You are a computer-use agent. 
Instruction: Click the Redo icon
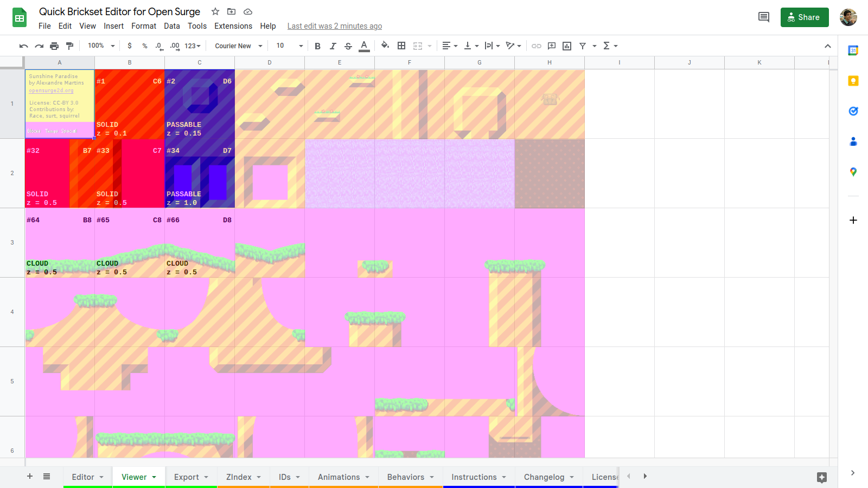click(x=39, y=46)
